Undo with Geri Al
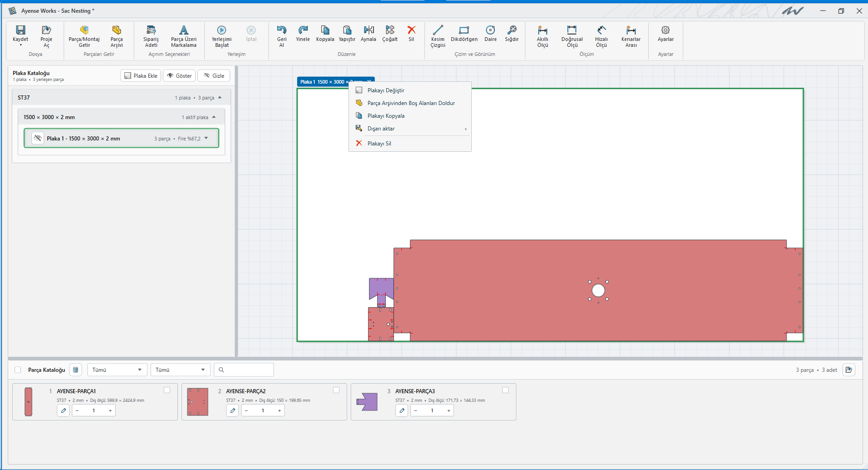Image resolution: width=868 pixels, height=470 pixels. 282,36
